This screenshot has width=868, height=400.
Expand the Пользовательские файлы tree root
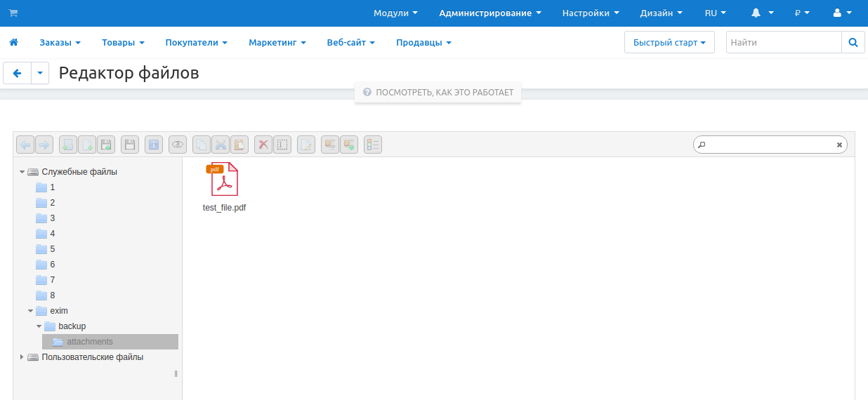coord(22,357)
